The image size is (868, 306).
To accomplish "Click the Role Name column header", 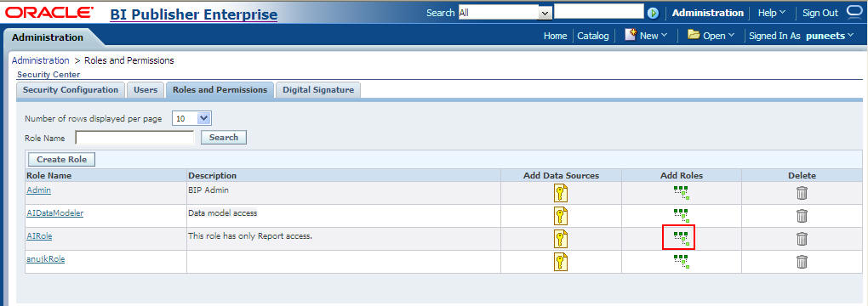I will click(x=49, y=175).
